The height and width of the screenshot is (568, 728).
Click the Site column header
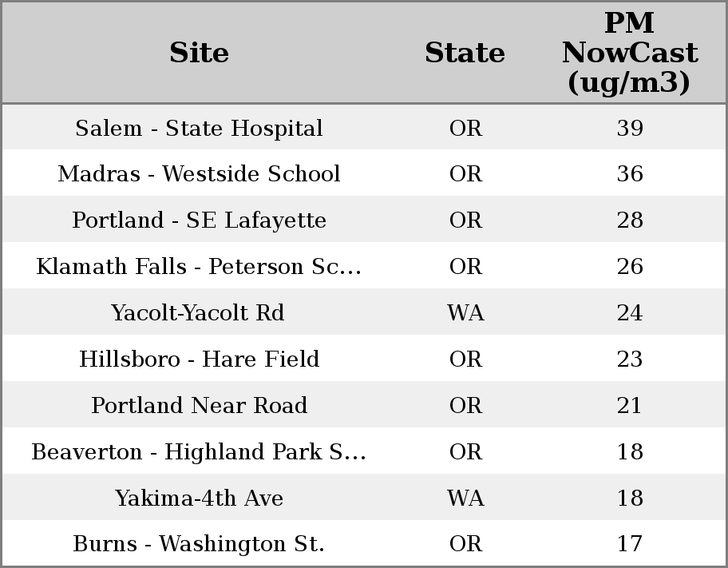point(199,53)
